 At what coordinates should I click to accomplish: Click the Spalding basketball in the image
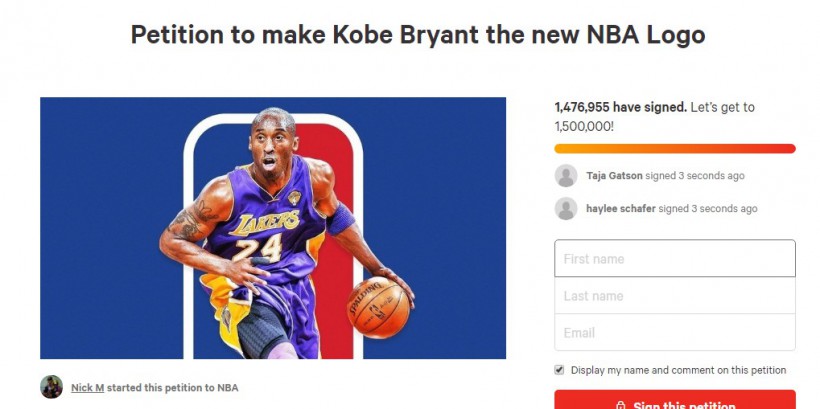pos(379,308)
